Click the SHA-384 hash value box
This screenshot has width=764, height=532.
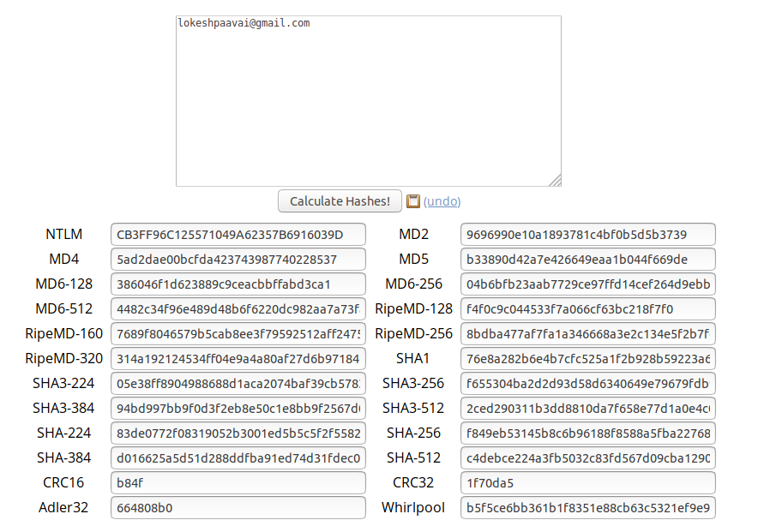(x=237, y=457)
